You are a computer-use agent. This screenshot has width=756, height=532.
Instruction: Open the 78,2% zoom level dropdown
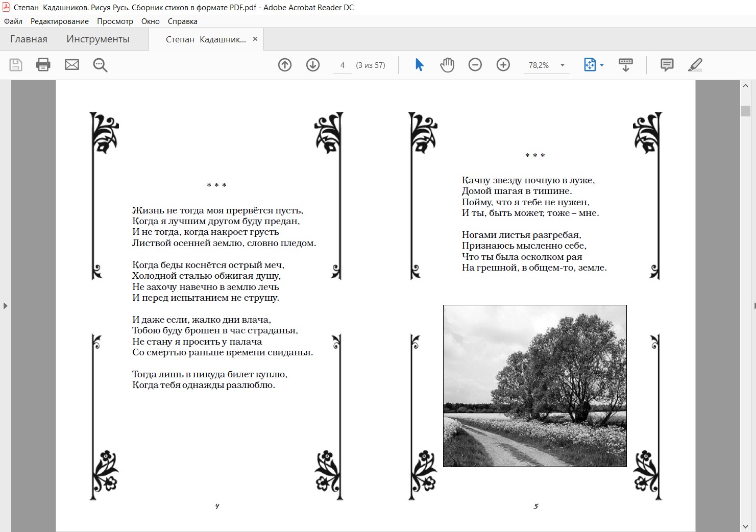[x=563, y=65]
